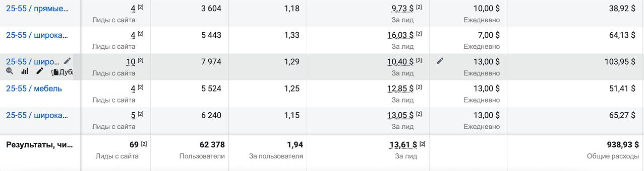Click the total result count 69
Screen dimensions: 644x171
tap(134, 145)
